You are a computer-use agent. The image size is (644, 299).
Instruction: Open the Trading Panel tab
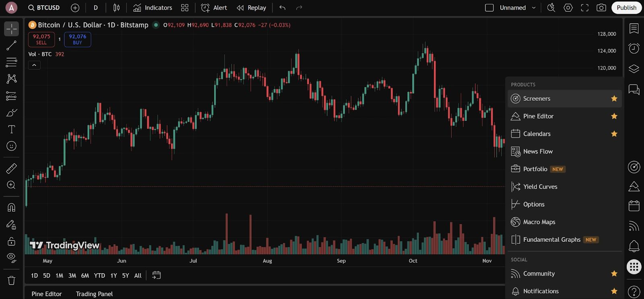pyautogui.click(x=94, y=294)
